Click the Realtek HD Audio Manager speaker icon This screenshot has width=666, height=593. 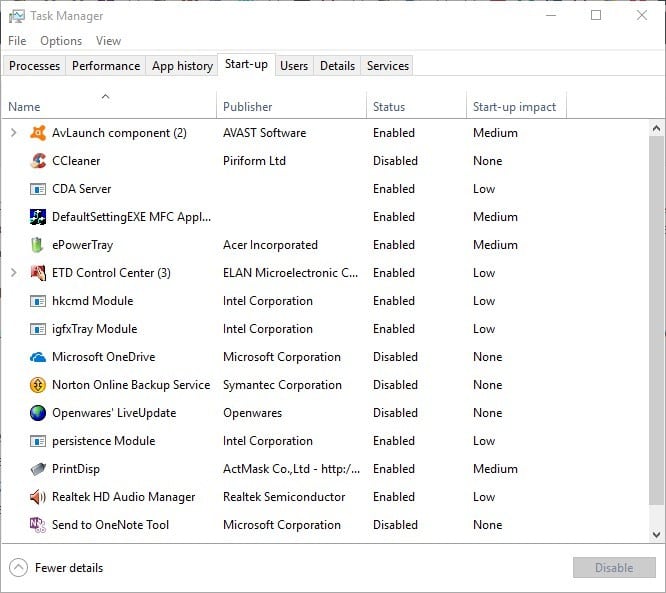(38, 497)
